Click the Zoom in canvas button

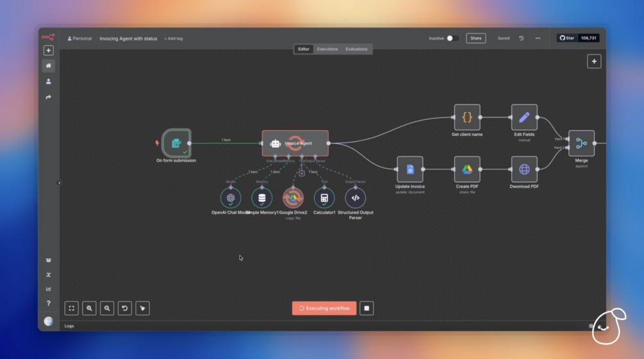(x=89, y=308)
